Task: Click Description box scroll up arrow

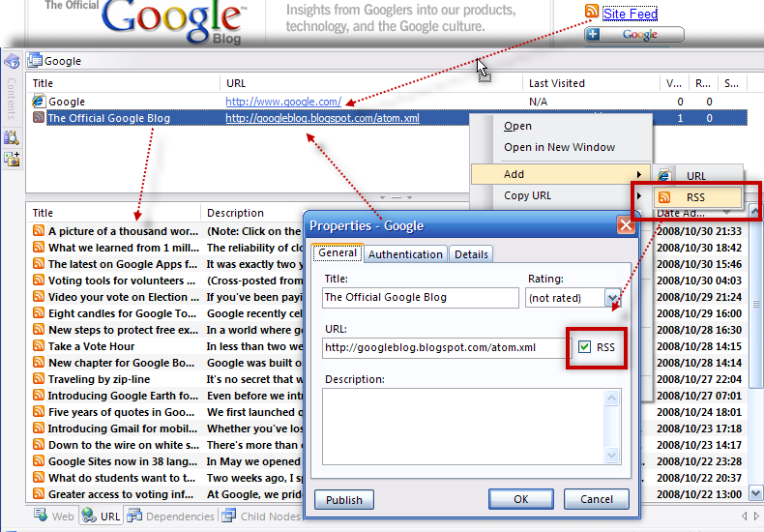Action: (x=611, y=398)
